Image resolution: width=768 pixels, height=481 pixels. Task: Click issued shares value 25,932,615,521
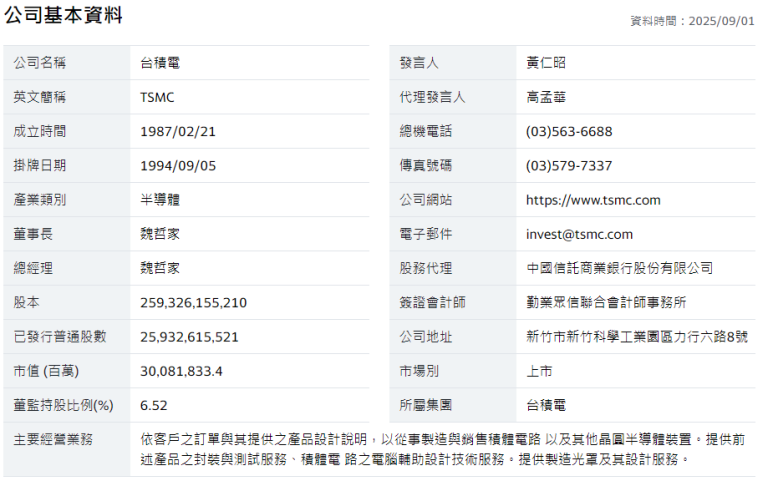(x=190, y=337)
